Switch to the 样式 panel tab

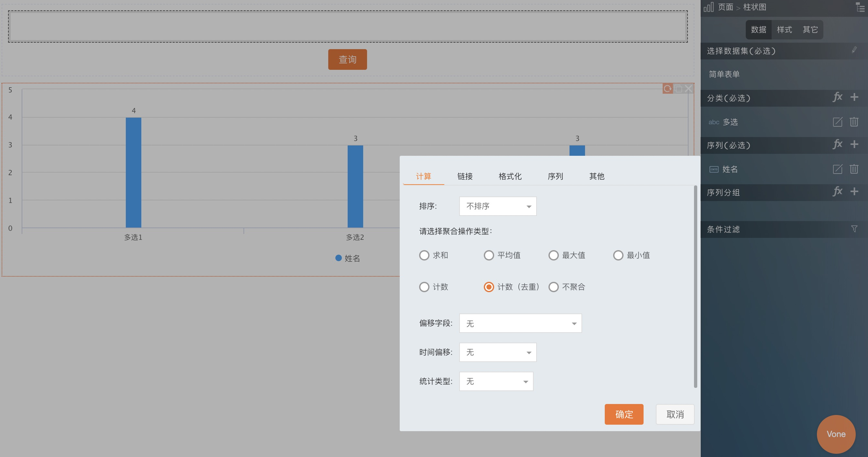click(x=784, y=30)
